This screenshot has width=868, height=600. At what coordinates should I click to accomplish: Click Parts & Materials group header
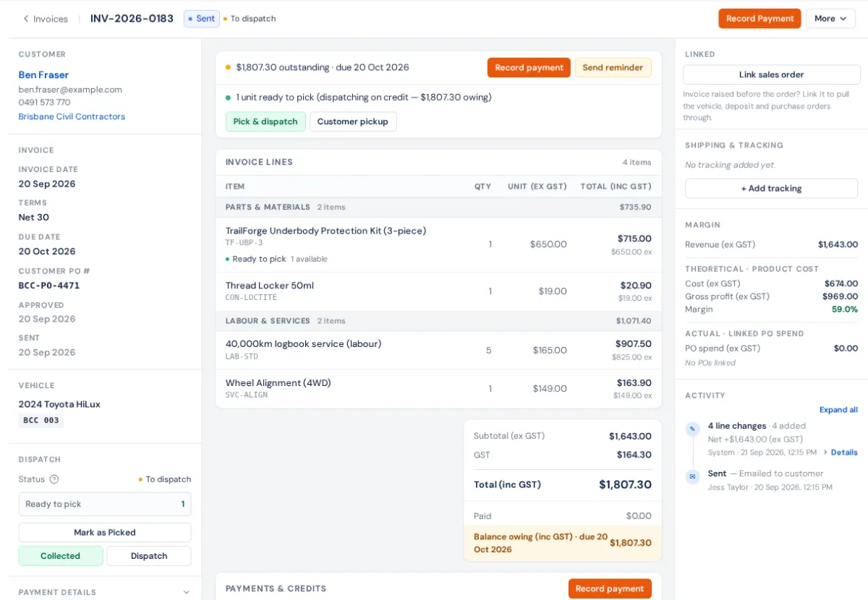[x=438, y=207]
